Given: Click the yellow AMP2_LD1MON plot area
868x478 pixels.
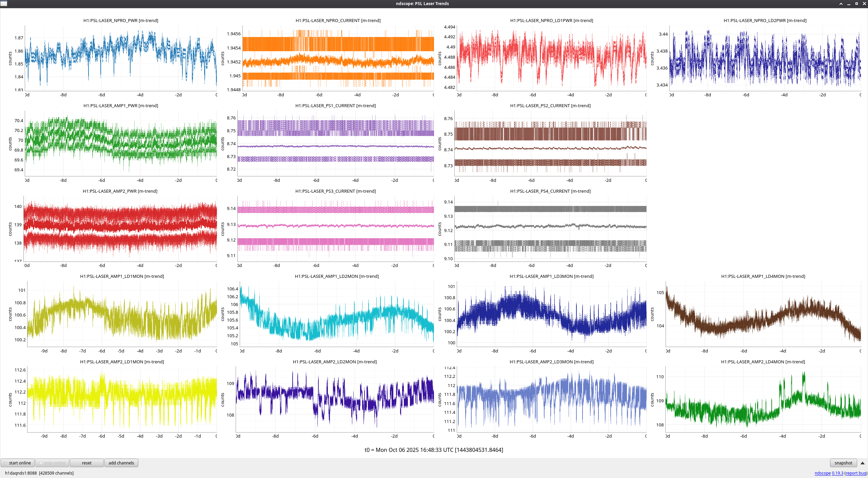Looking at the screenshot, I should coord(122,399).
